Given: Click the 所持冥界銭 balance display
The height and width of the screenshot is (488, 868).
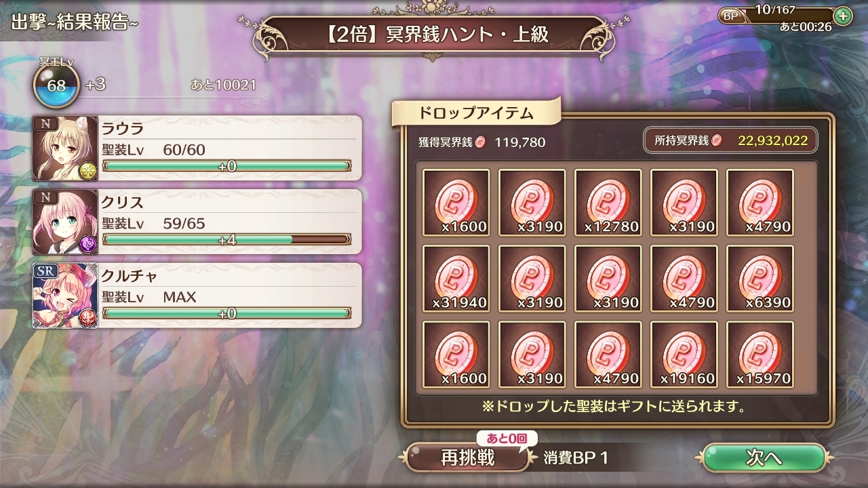Looking at the screenshot, I should pos(730,140).
